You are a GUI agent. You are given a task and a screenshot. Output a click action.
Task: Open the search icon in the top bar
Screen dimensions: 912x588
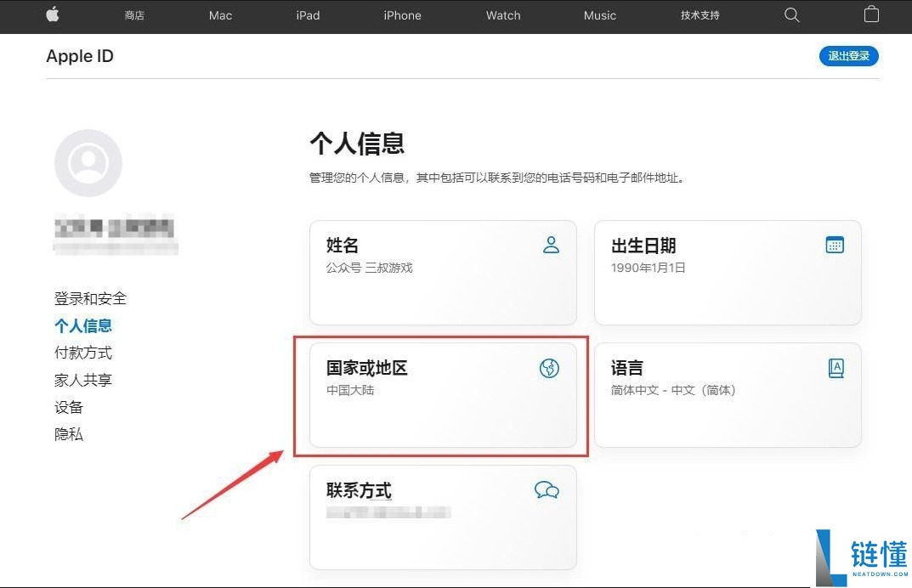tap(791, 14)
